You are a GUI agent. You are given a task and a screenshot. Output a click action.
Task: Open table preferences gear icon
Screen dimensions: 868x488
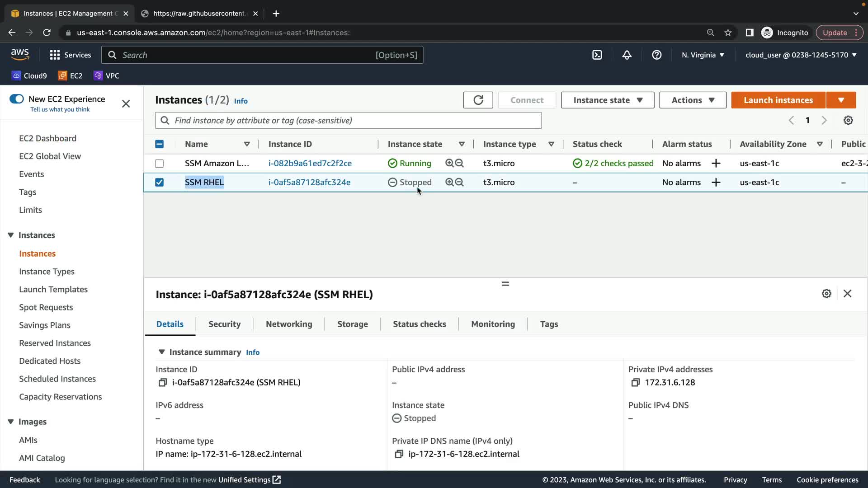848,120
